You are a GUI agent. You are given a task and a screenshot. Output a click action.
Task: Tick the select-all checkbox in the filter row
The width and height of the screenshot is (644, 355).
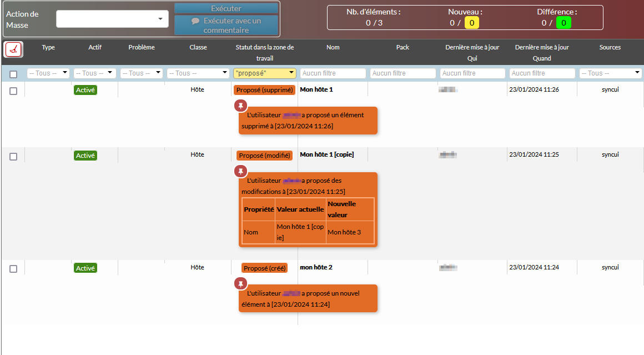(x=13, y=74)
